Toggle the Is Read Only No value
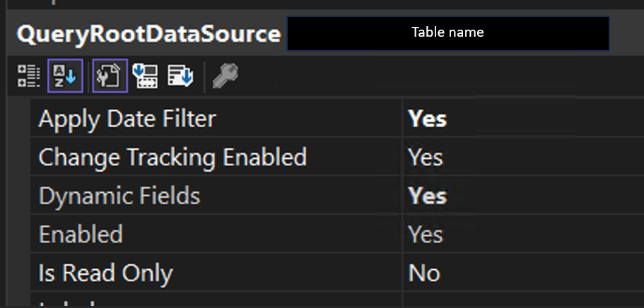This screenshot has width=644, height=308. click(523, 273)
